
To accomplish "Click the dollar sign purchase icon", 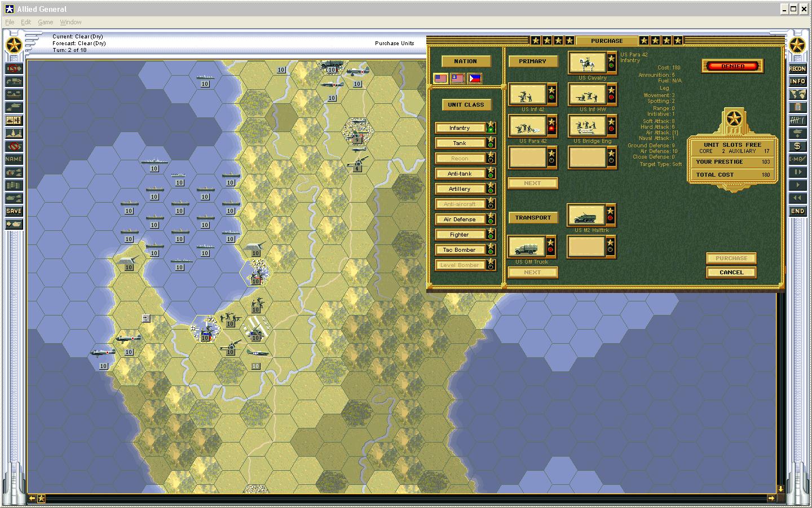I will [797, 146].
